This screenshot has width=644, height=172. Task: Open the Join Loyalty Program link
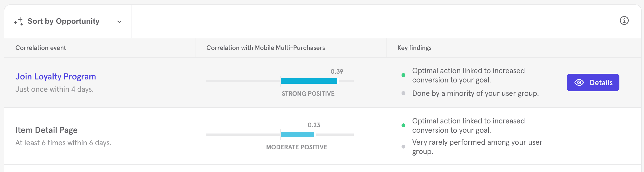pos(55,76)
